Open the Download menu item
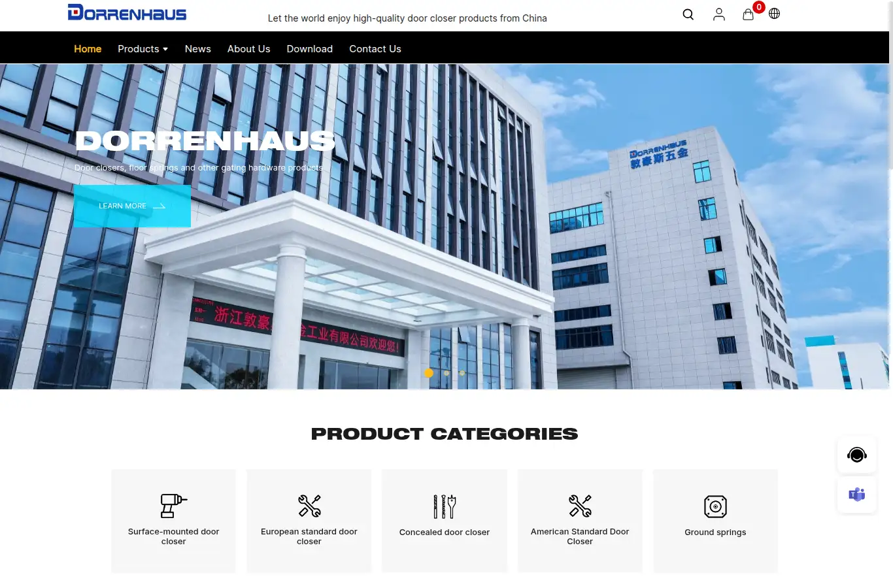This screenshot has width=893, height=588. (310, 49)
